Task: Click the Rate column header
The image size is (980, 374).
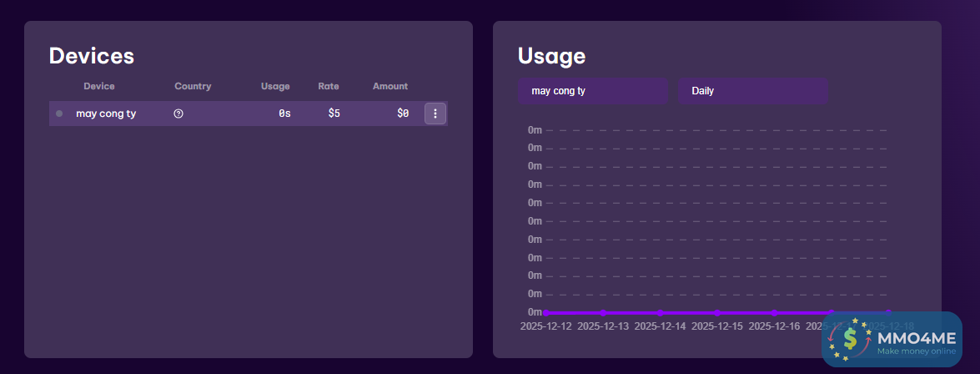Action: click(328, 86)
